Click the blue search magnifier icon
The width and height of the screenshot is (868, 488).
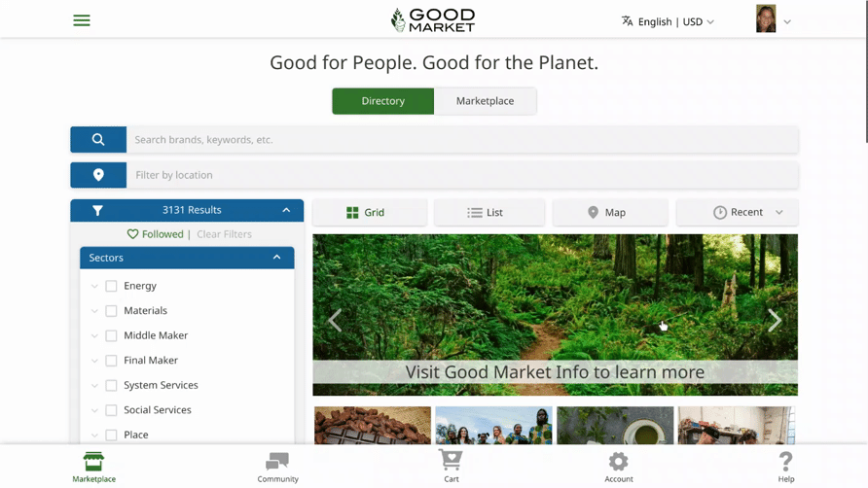click(x=98, y=139)
